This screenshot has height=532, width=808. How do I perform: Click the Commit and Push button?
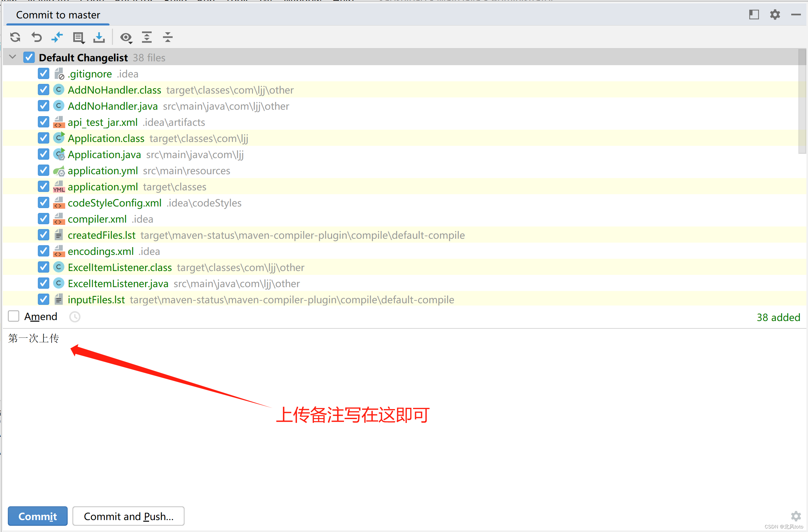[129, 516]
